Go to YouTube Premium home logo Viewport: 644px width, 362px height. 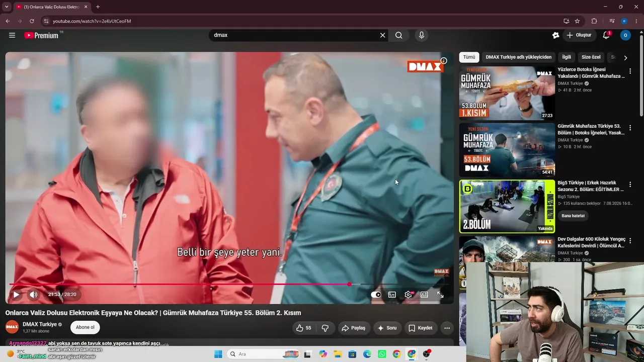[41, 35]
